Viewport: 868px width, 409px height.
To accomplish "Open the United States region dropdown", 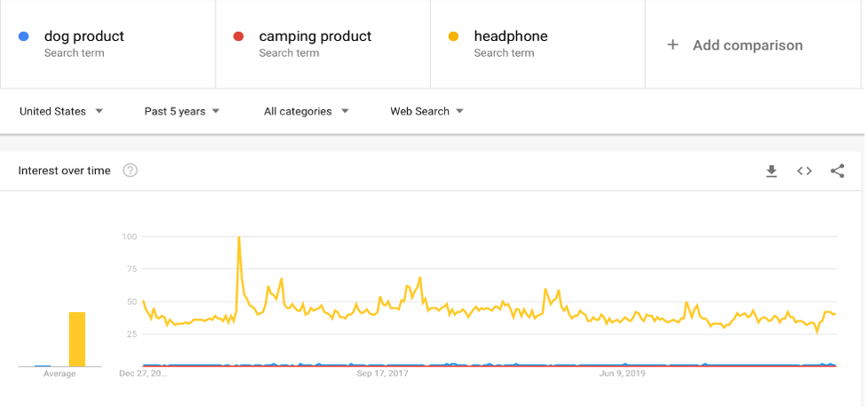I will [x=61, y=111].
